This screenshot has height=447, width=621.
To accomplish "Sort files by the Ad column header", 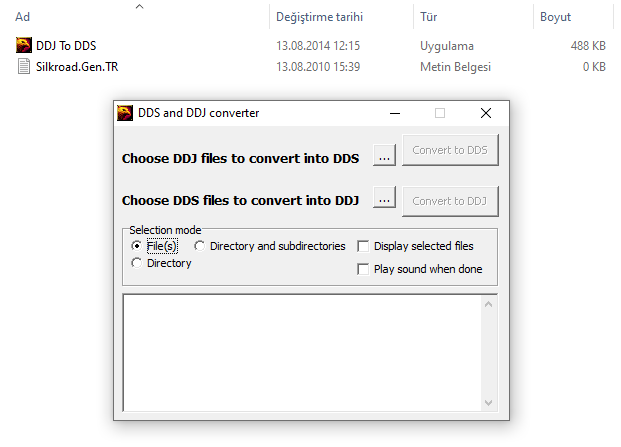I will coord(22,17).
